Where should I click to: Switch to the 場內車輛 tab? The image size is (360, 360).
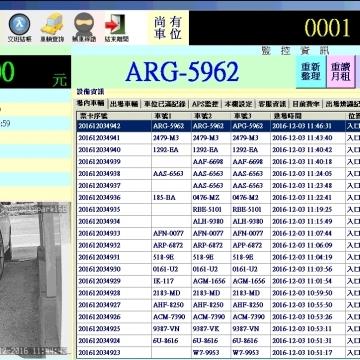(91, 103)
